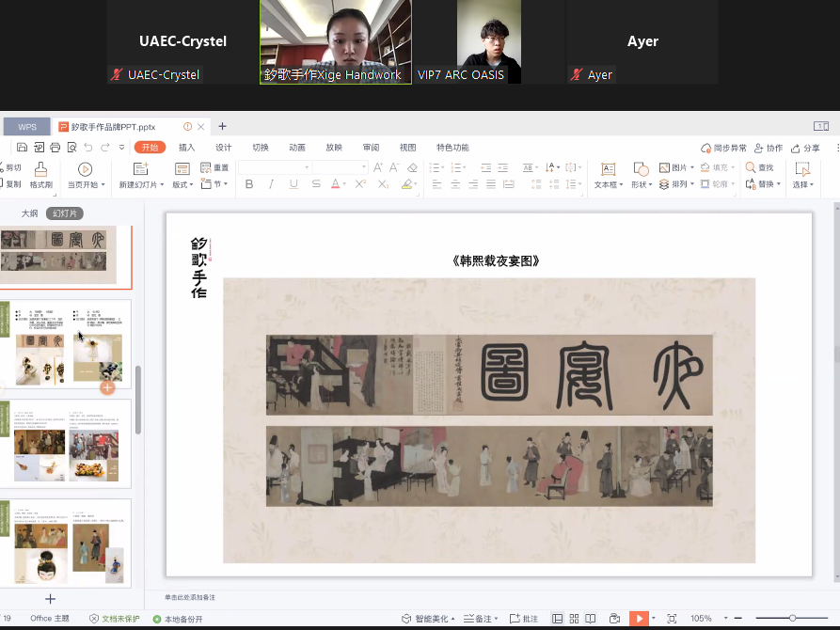Switch to Slide Sorter view in the status bar
The image size is (840, 630).
575,619
